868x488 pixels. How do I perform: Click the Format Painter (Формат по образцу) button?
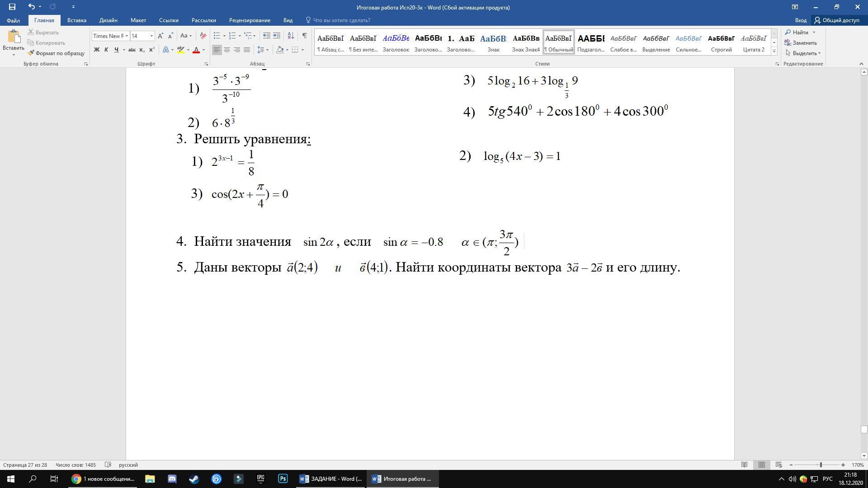pyautogui.click(x=56, y=53)
